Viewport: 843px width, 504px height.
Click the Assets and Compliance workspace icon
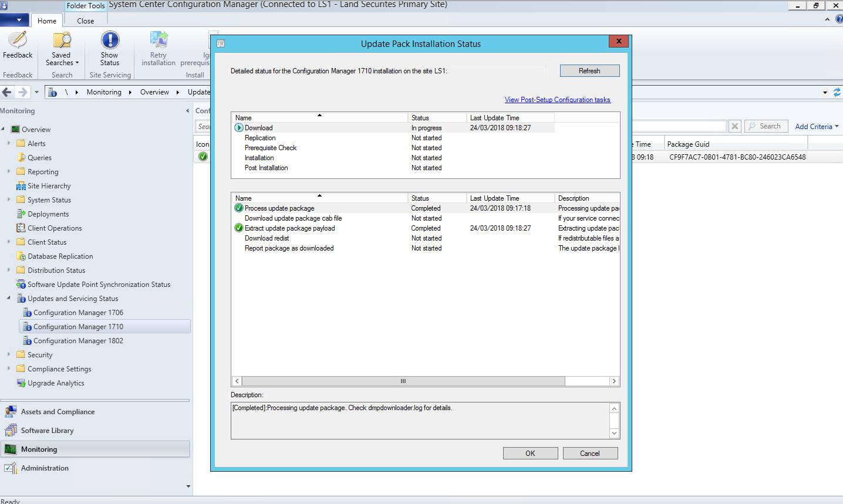(x=11, y=412)
